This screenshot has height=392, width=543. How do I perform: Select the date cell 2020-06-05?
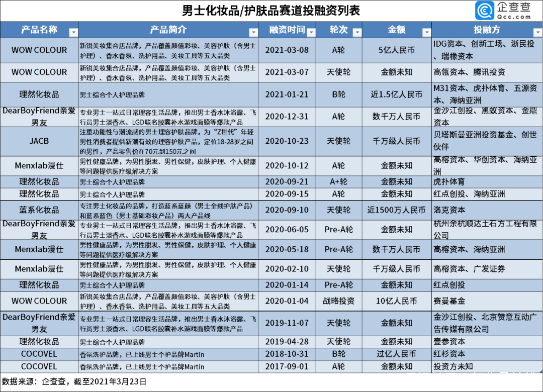[x=287, y=230]
